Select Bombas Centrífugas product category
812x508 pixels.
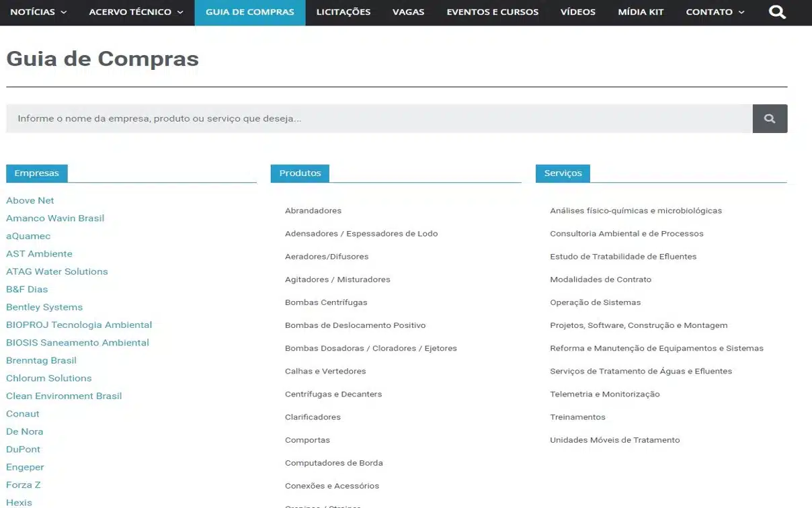tap(326, 302)
